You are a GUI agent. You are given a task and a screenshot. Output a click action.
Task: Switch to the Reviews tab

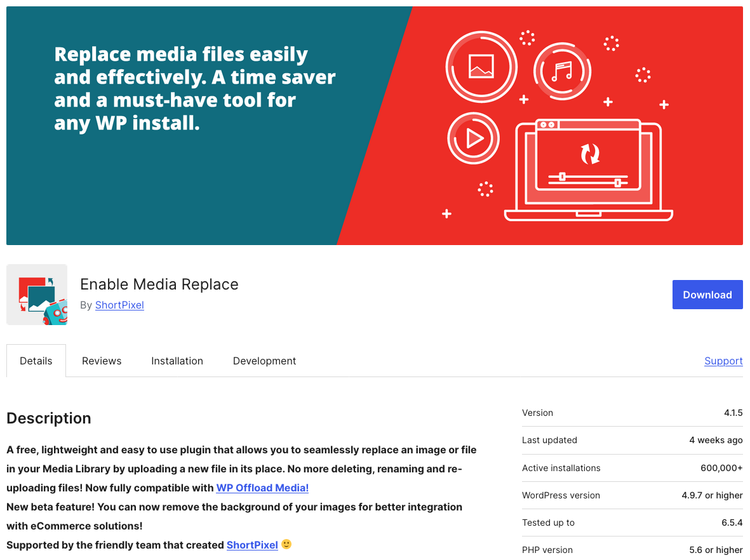[x=102, y=361]
